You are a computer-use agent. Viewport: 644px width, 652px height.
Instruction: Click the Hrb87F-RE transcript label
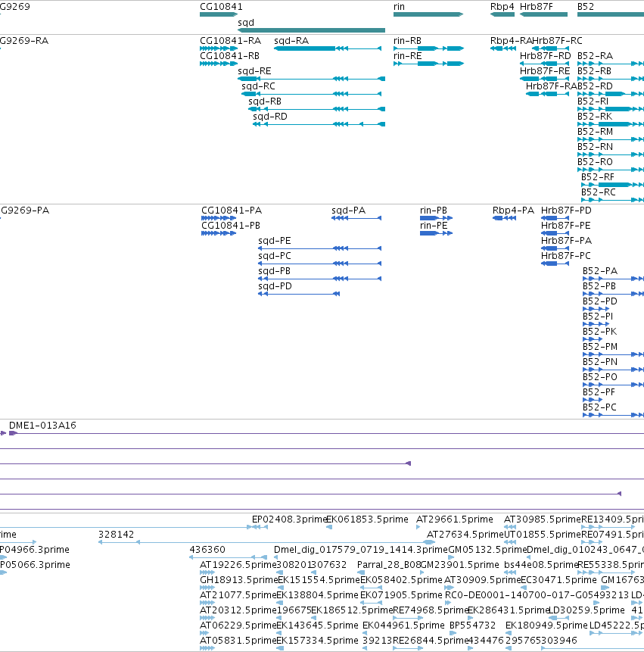tap(545, 71)
